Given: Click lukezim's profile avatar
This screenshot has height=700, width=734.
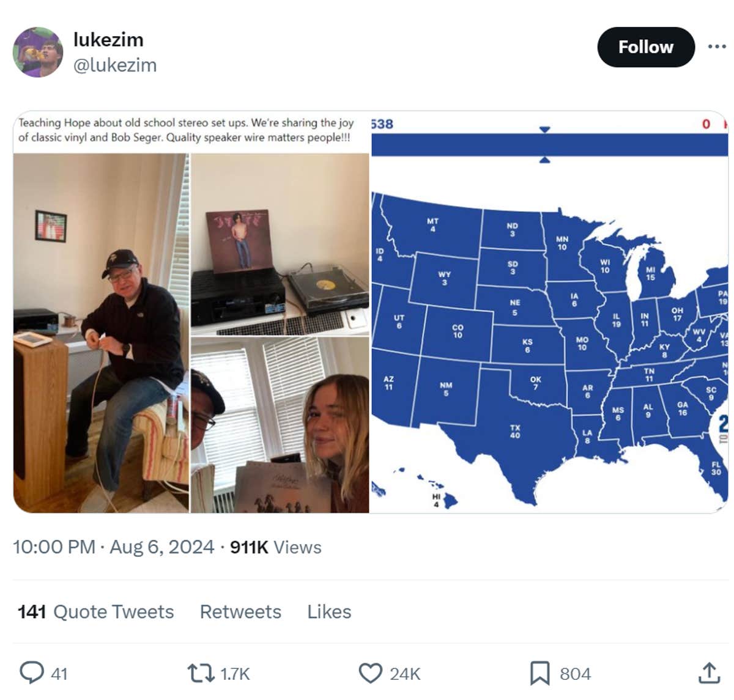Looking at the screenshot, I should coord(38,52).
